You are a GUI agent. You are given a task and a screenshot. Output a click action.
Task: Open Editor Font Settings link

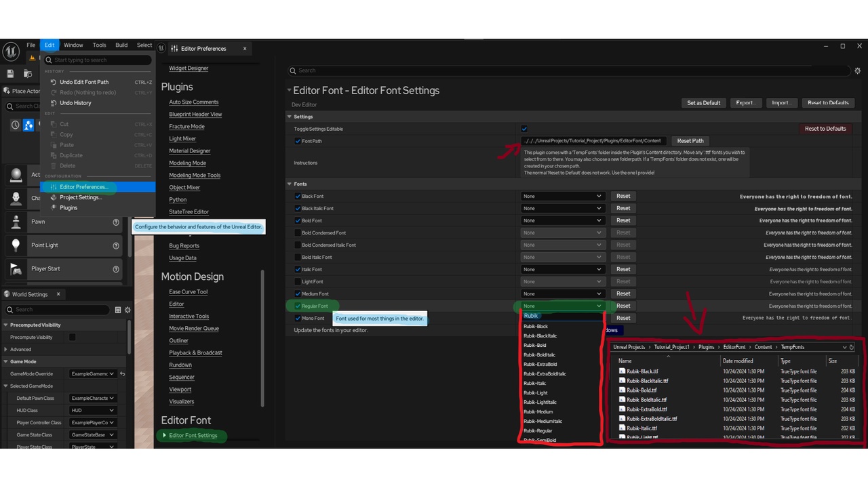pos(193,436)
